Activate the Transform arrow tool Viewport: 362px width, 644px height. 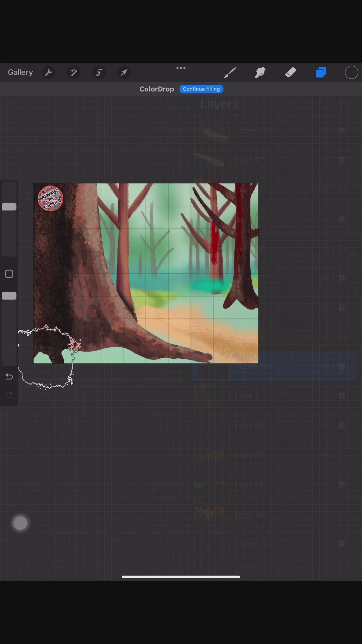124,72
